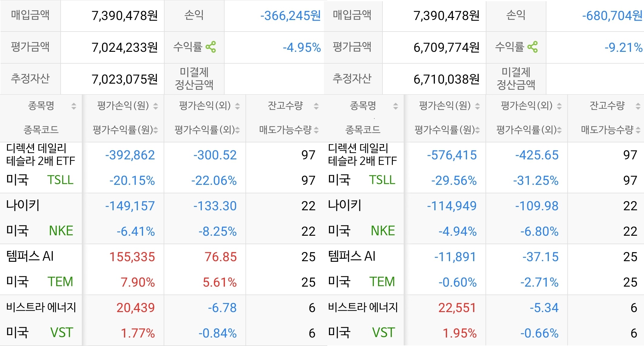644x346 pixels.
Task: Select 종목코드 header in left panel
Action: (41, 130)
